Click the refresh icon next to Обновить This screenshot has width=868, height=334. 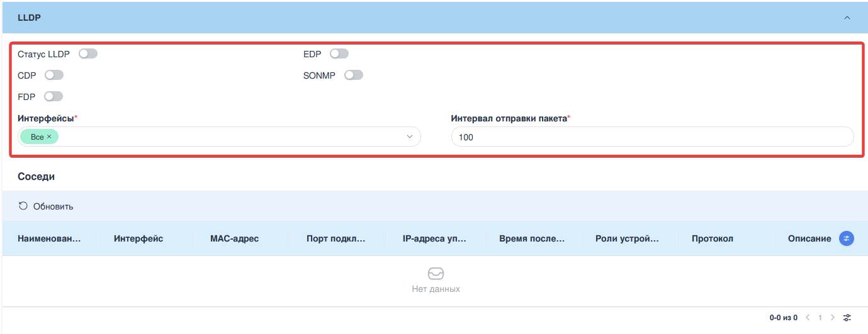[23, 206]
